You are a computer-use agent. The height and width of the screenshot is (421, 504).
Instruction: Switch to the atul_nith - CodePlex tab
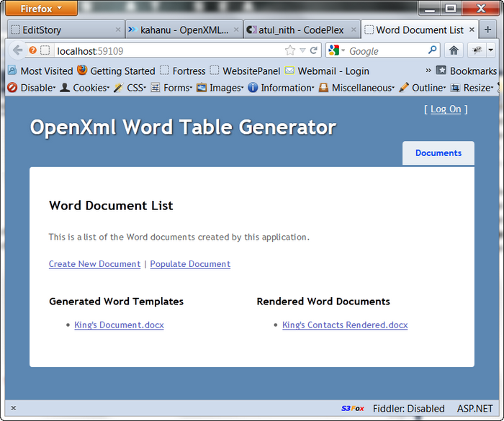point(302,30)
